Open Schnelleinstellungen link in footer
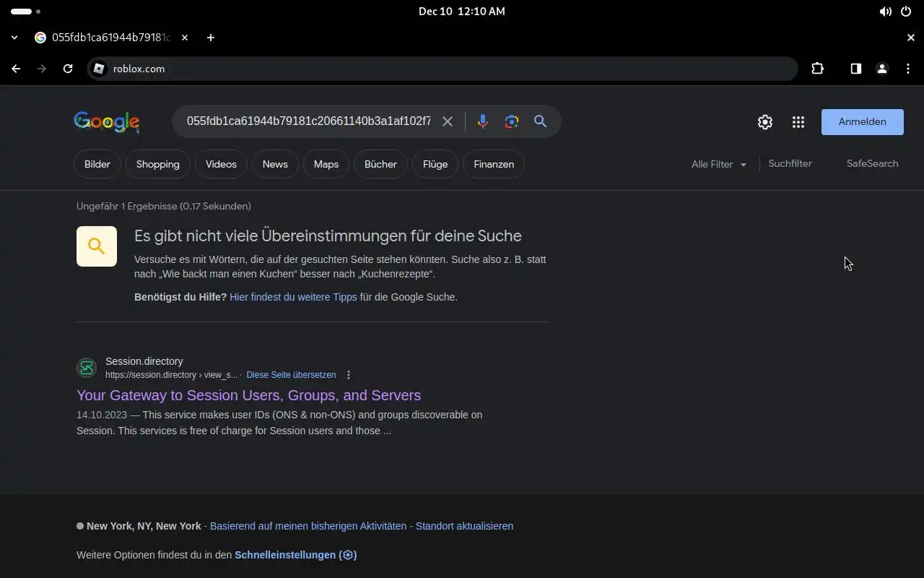The height and width of the screenshot is (578, 924). point(295,555)
